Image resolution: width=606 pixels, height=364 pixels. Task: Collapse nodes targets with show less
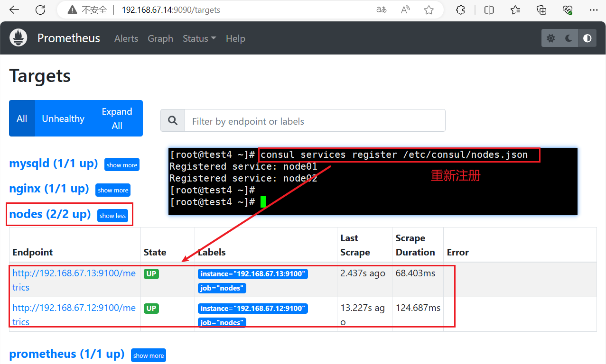(113, 216)
